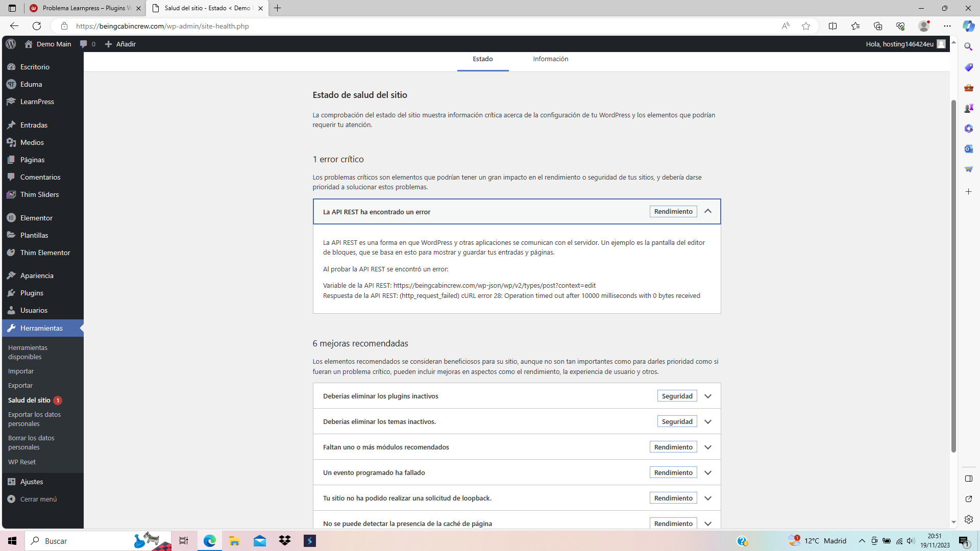This screenshot has width=980, height=551.
Task: Click 'Hola, hosting146424eu' user menu
Action: tap(905, 44)
